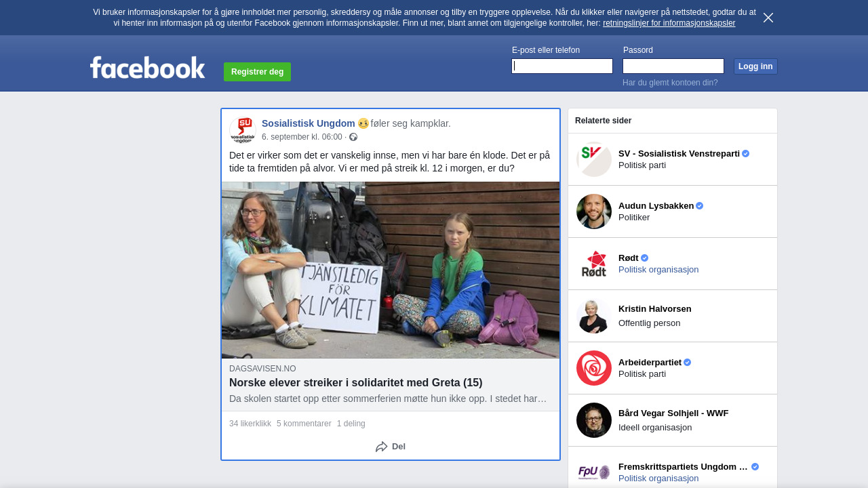868x488 pixels.
Task: Click the Logg inn button
Action: click(x=755, y=66)
